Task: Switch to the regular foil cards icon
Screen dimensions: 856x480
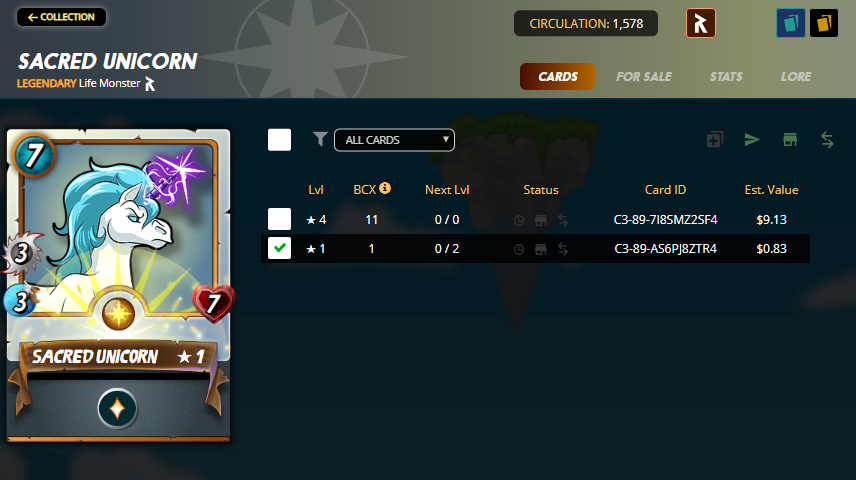Action: coord(790,23)
